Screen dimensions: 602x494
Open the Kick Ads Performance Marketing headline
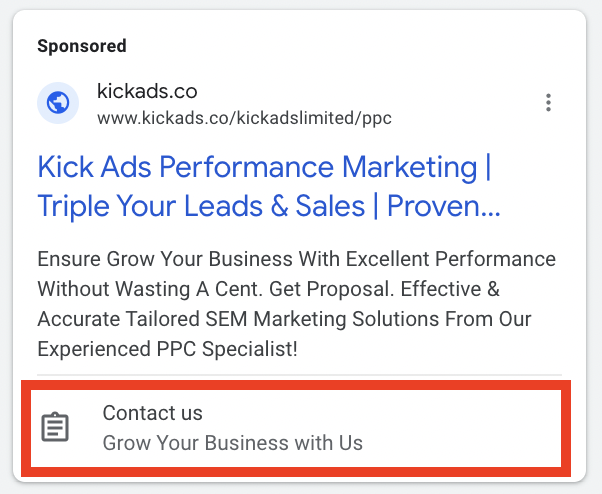(x=264, y=167)
